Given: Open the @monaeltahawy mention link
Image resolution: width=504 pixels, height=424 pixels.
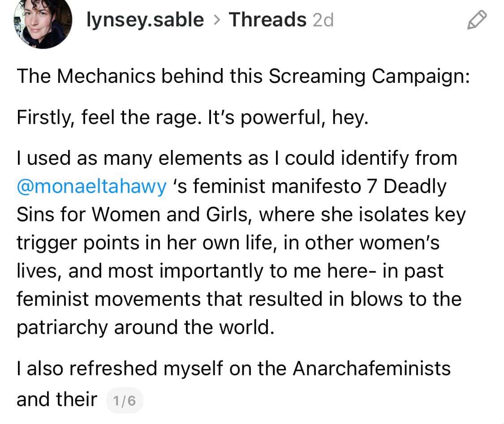Looking at the screenshot, I should tap(91, 186).
